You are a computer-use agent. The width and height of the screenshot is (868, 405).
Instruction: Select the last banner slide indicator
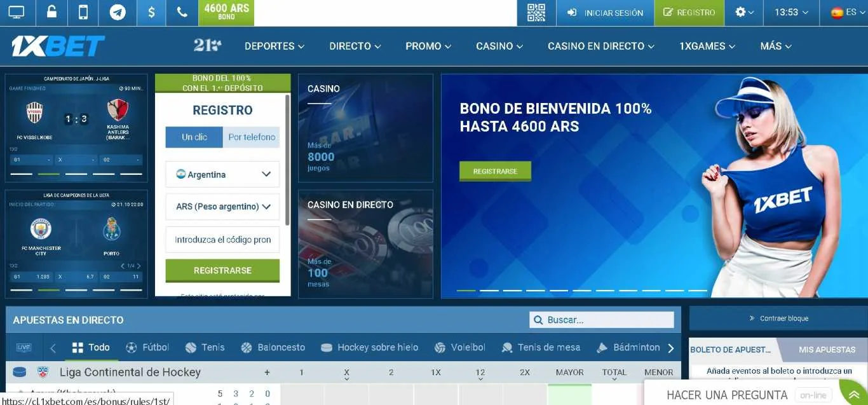pyautogui.click(x=698, y=290)
